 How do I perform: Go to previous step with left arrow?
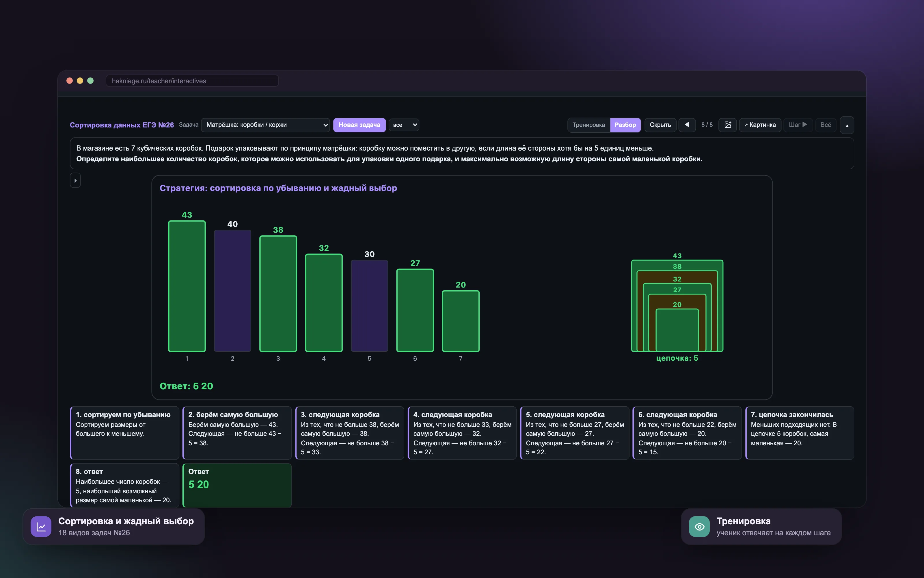(687, 125)
